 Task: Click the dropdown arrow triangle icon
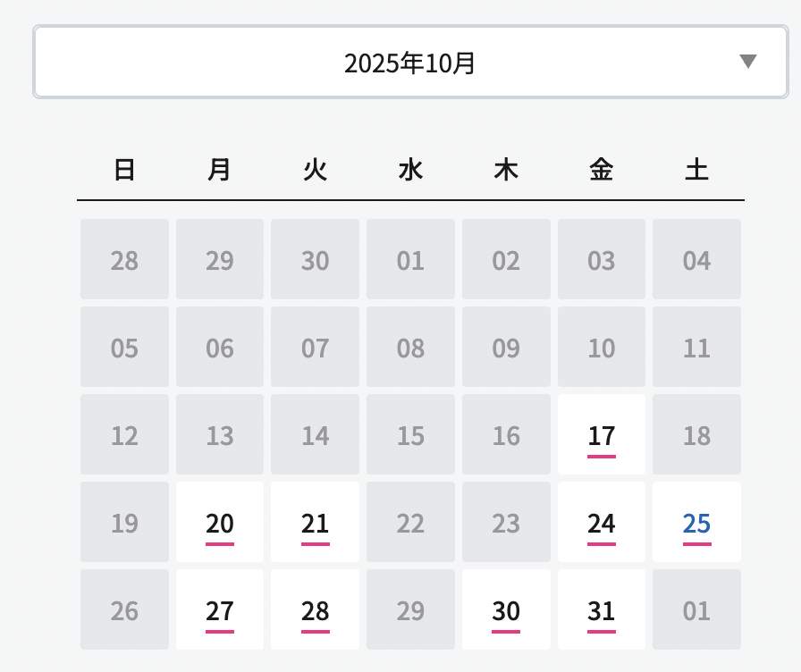pyautogui.click(x=748, y=62)
